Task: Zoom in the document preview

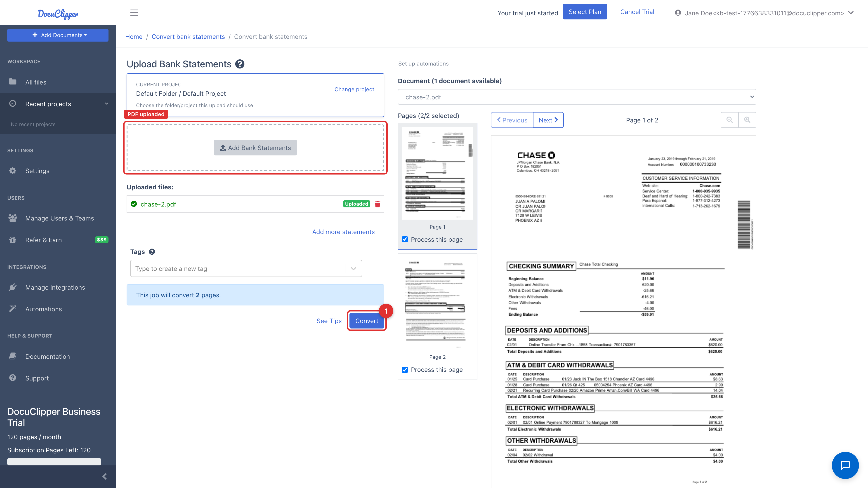Action: (x=747, y=120)
